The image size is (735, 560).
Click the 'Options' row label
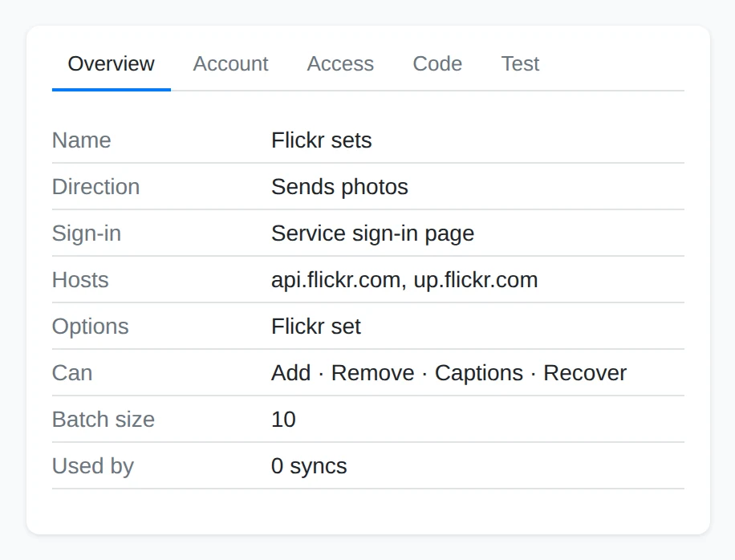point(91,327)
